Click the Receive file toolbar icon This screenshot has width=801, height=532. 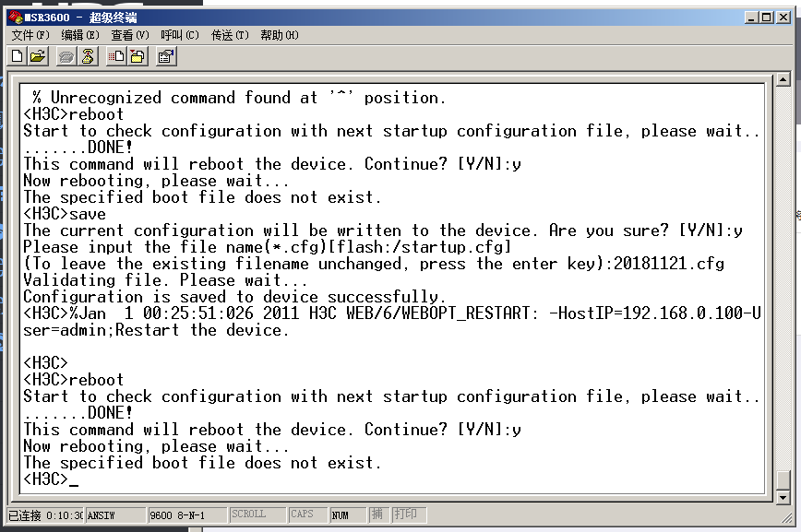tap(137, 57)
